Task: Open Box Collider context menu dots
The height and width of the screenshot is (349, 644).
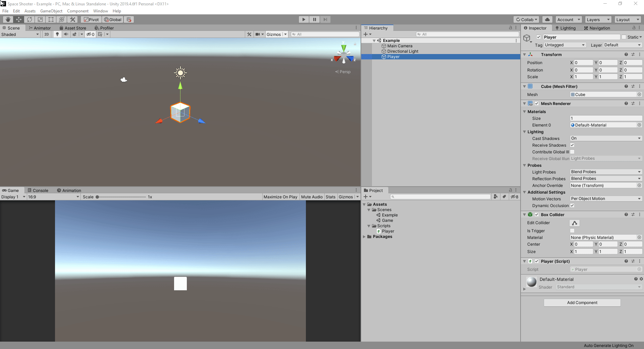Action: 640,214
